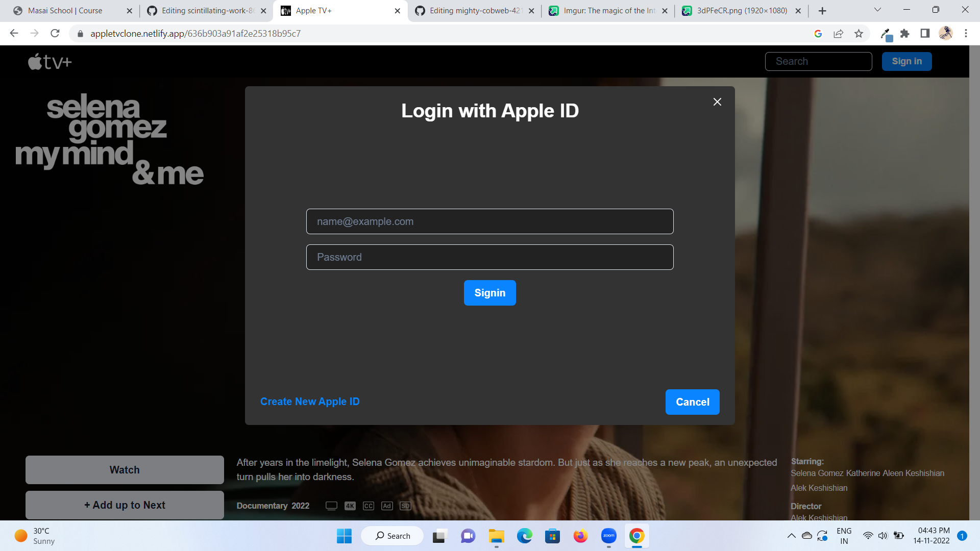Click the Watch button on homepage

pos(124,469)
